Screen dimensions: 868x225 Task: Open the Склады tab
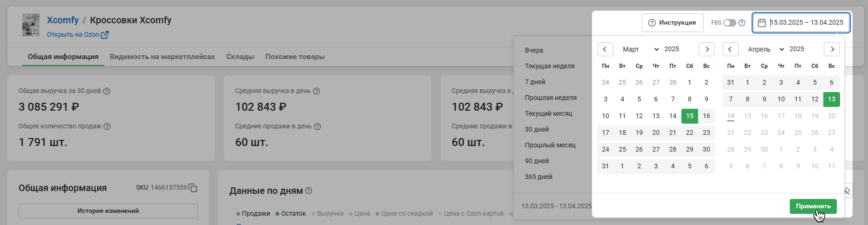240,57
